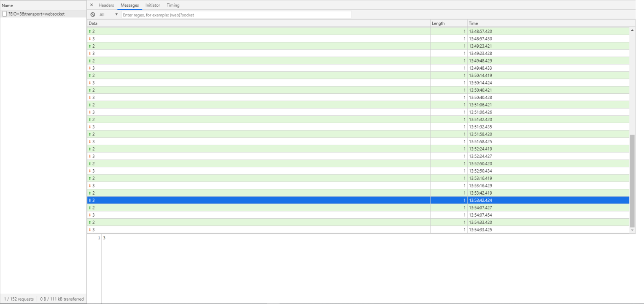Close the request details pane

(92, 5)
